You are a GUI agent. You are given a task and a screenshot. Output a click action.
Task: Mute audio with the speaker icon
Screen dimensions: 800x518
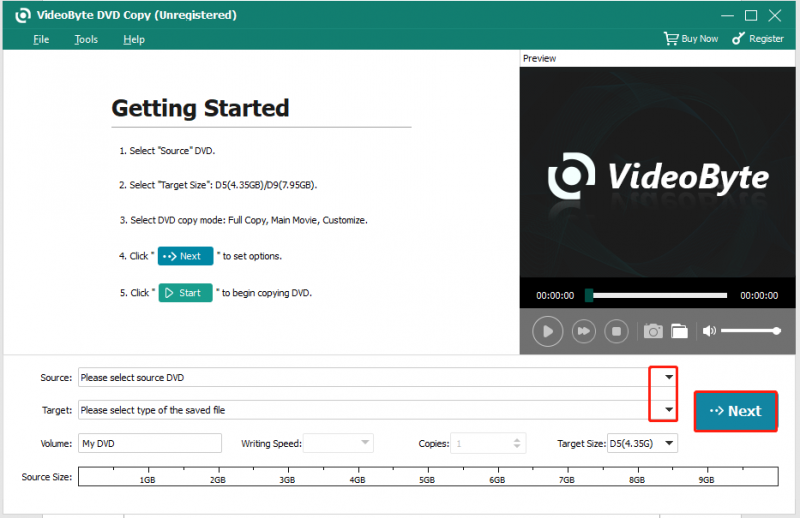click(x=709, y=331)
